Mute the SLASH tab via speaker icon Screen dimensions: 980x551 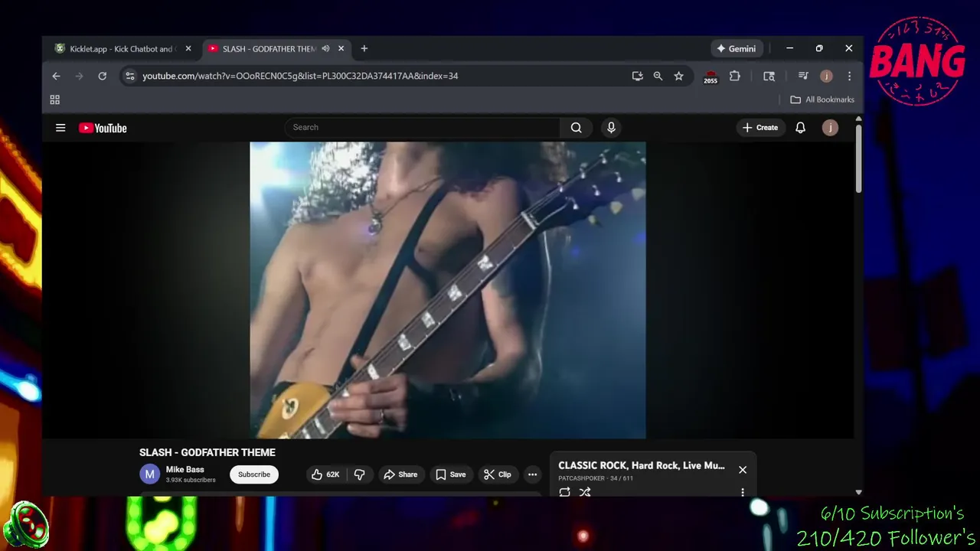click(x=325, y=48)
